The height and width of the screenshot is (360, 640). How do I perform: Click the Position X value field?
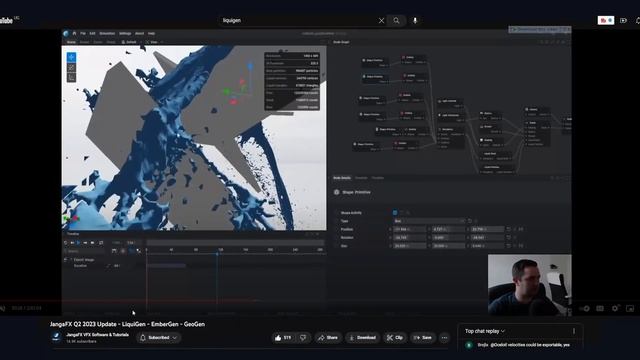click(x=410, y=229)
